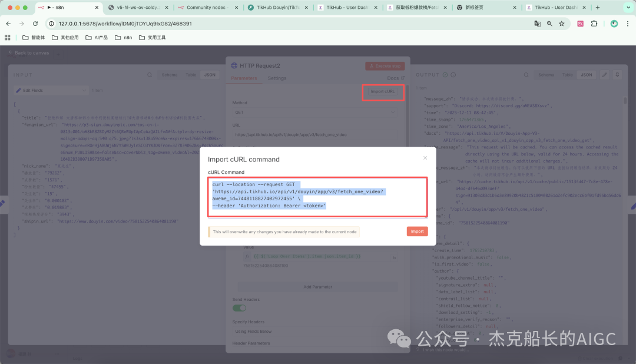Click the browser forward arrow
The width and height of the screenshot is (636, 364).
[22, 24]
